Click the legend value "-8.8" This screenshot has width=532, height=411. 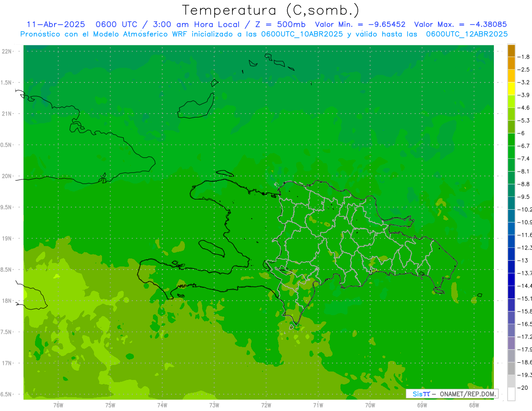pyautogui.click(x=523, y=184)
